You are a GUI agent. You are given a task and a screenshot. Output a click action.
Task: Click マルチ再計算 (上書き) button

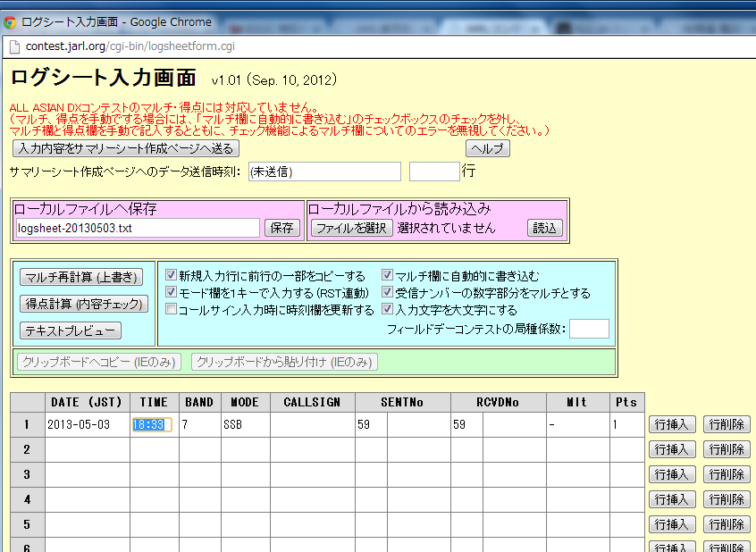tap(81, 277)
